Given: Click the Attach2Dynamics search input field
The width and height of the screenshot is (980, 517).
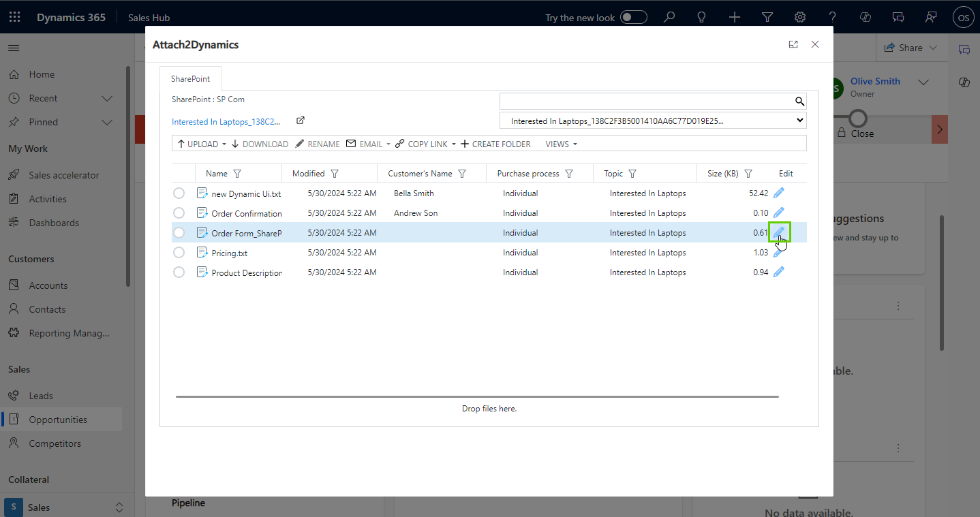Looking at the screenshot, I should (x=645, y=101).
